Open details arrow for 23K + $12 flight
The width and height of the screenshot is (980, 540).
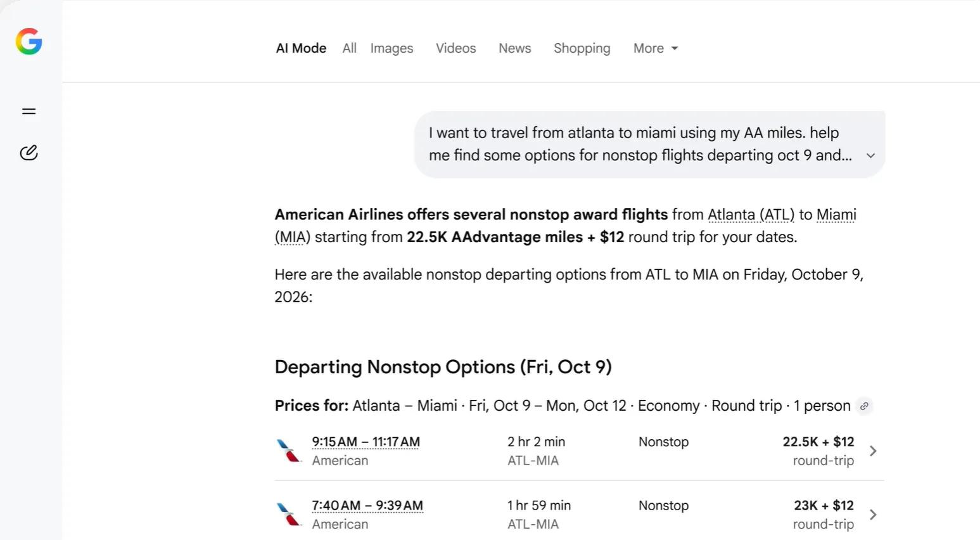click(x=873, y=514)
